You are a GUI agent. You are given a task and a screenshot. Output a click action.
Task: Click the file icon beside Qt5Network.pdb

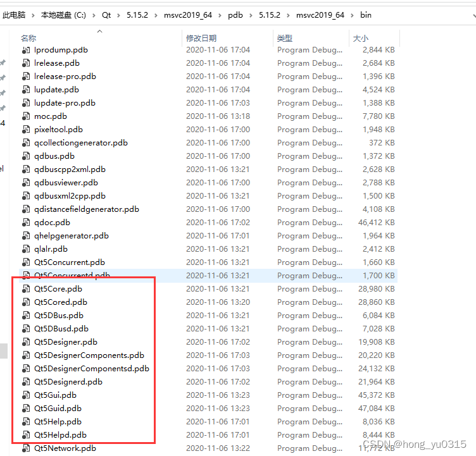[26, 448]
